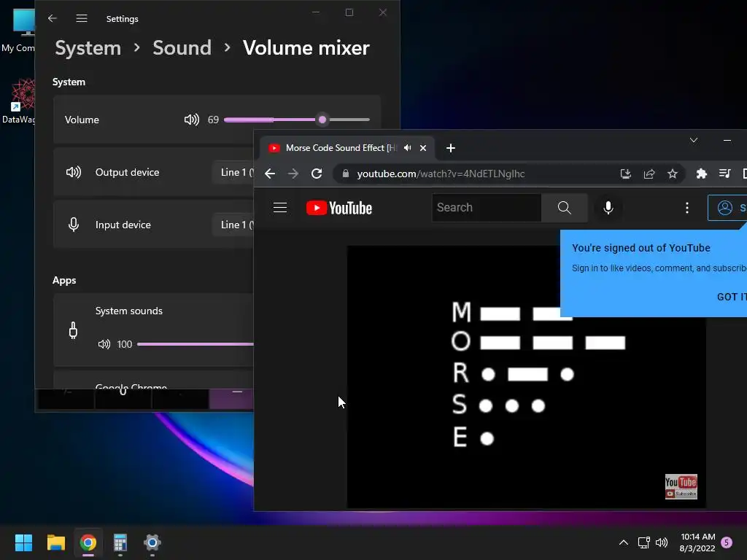Click the system tray volume icon

[662, 542]
